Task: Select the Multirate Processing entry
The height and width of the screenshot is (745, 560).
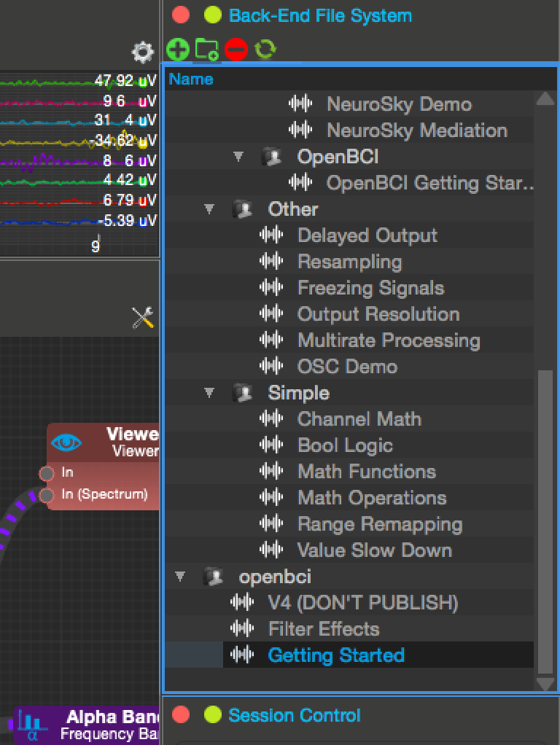Action: [x=389, y=340]
